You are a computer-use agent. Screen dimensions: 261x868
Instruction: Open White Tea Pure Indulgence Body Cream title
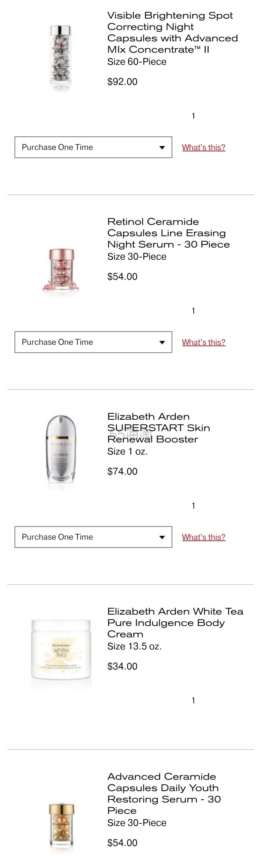click(x=175, y=622)
